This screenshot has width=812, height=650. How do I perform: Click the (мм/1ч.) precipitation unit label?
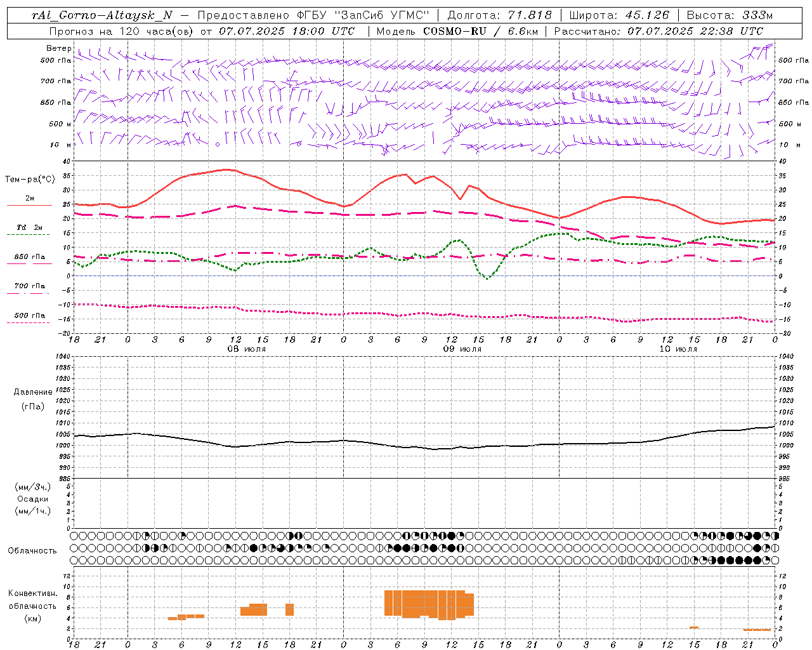tap(33, 511)
